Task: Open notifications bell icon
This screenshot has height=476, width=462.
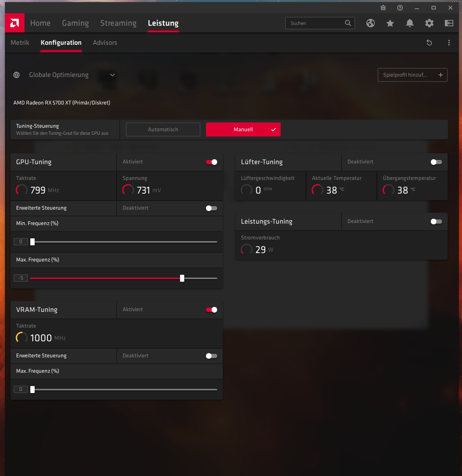Action: [x=410, y=23]
